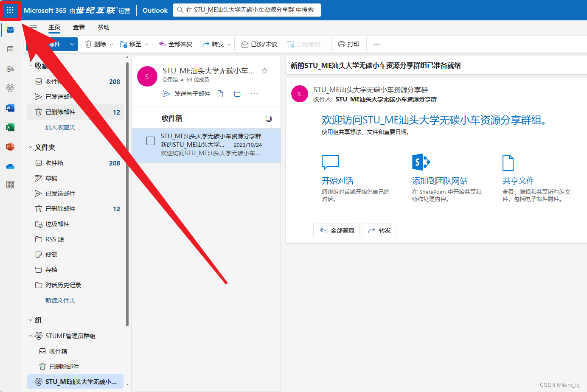587x392 pixels.
Task: Click the Move to toolbar button
Action: coord(131,44)
